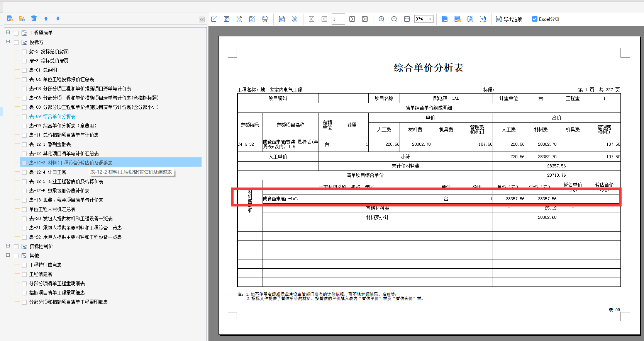Zoom out on the report preview
The image size is (644, 341).
tap(394, 19)
